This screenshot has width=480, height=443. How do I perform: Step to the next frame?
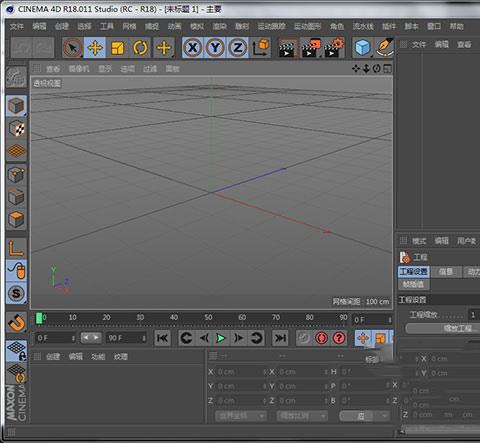[239, 338]
